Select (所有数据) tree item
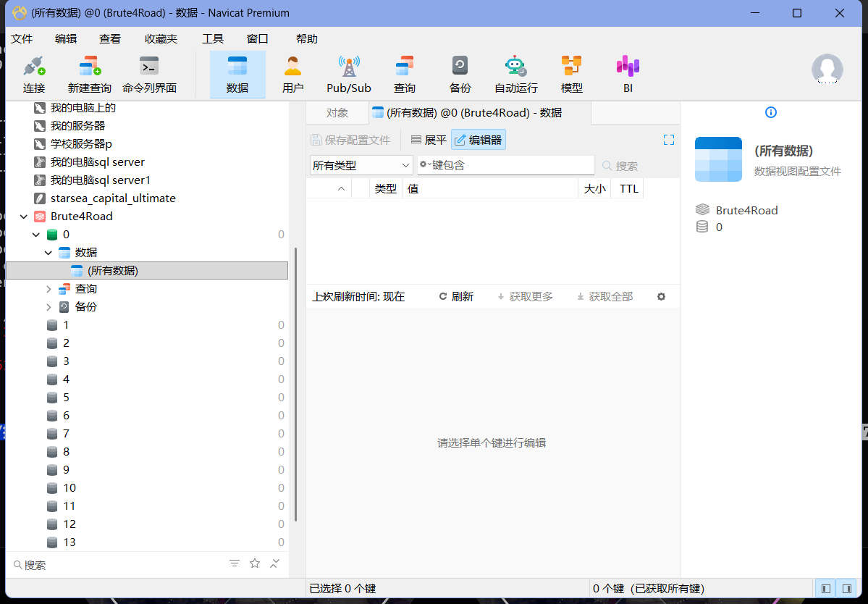Screen dimensions: 868x604 pyautogui.click(x=147, y=271)
